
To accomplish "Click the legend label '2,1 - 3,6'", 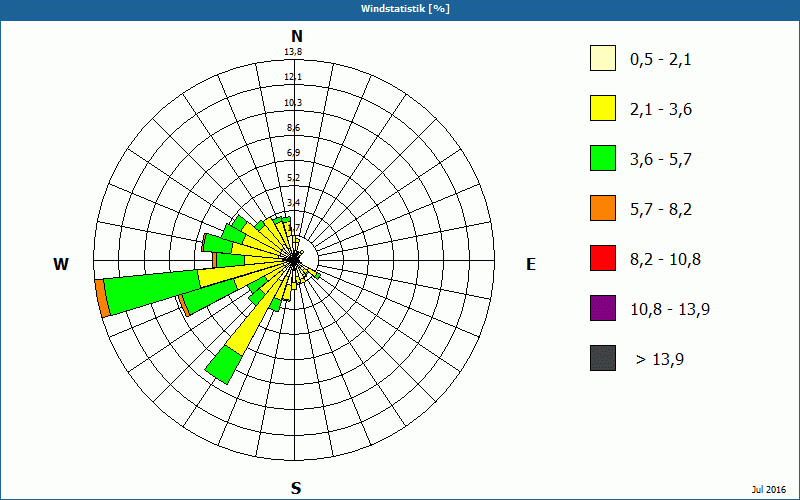I will point(661,110).
